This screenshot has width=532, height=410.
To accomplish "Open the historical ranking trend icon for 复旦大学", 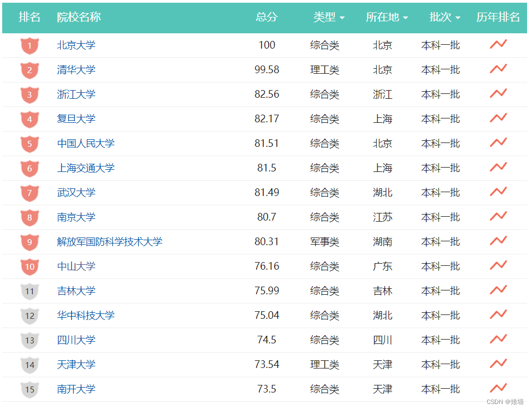I will pos(498,118).
